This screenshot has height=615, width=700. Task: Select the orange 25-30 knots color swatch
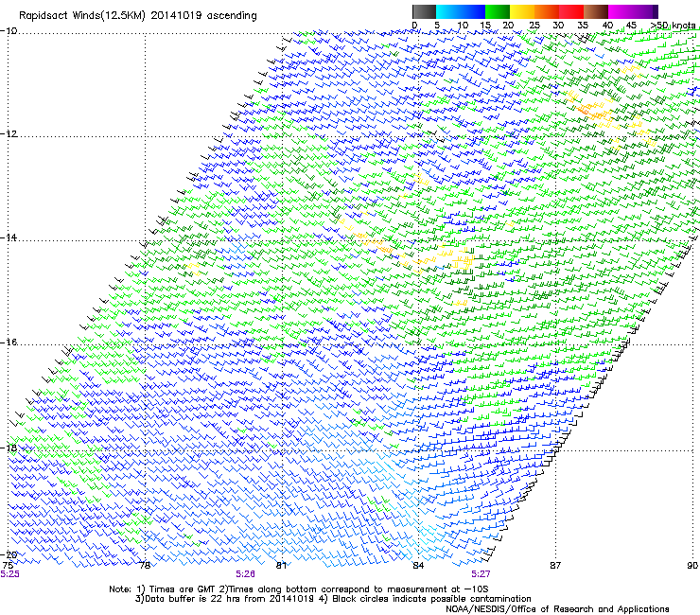pyautogui.click(x=547, y=11)
